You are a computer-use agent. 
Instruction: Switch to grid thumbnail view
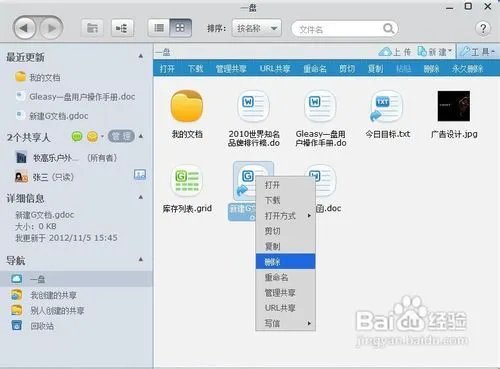click(x=180, y=28)
